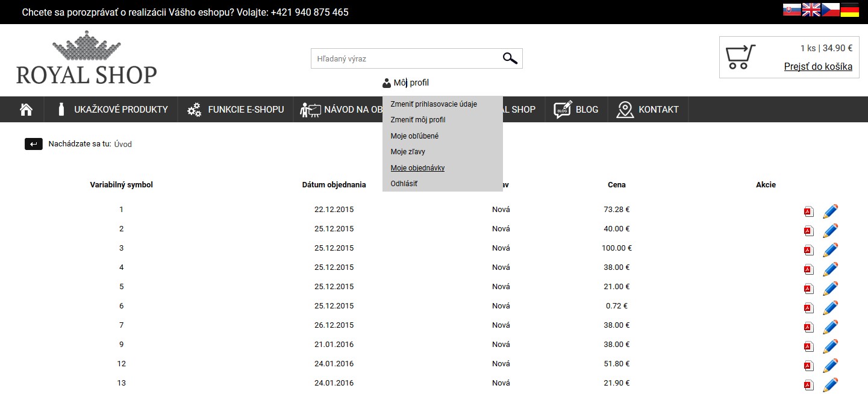Edit order 13 using pencil icon
This screenshot has height=394, width=868.
coord(830,384)
